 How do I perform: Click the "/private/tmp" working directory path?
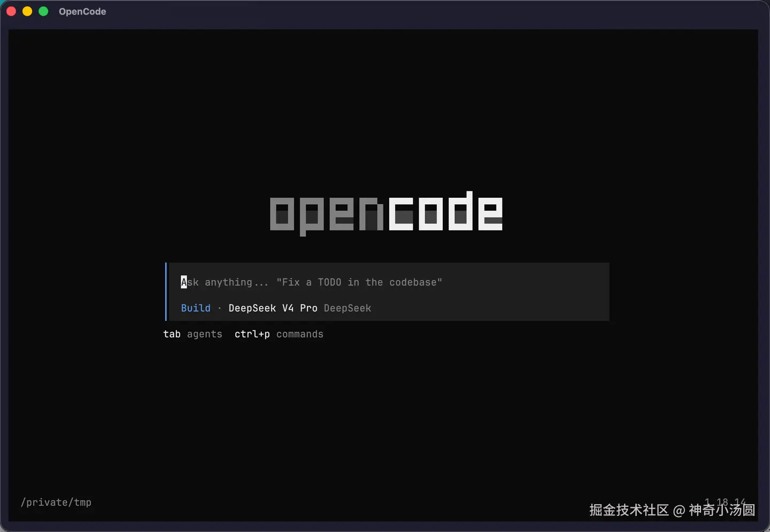(56, 502)
